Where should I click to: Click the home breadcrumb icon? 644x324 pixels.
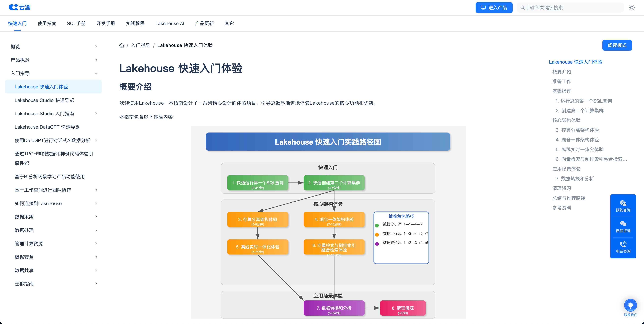(x=121, y=45)
